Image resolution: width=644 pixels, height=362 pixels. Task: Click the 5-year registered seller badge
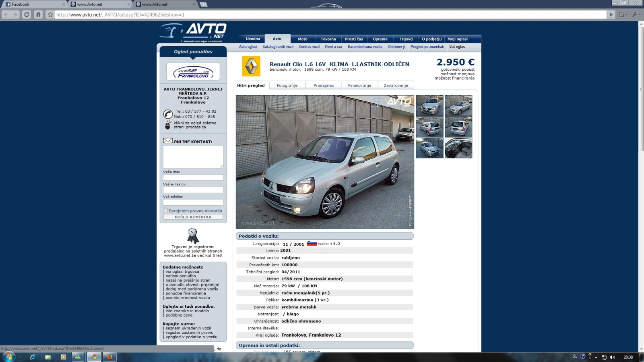[193, 236]
